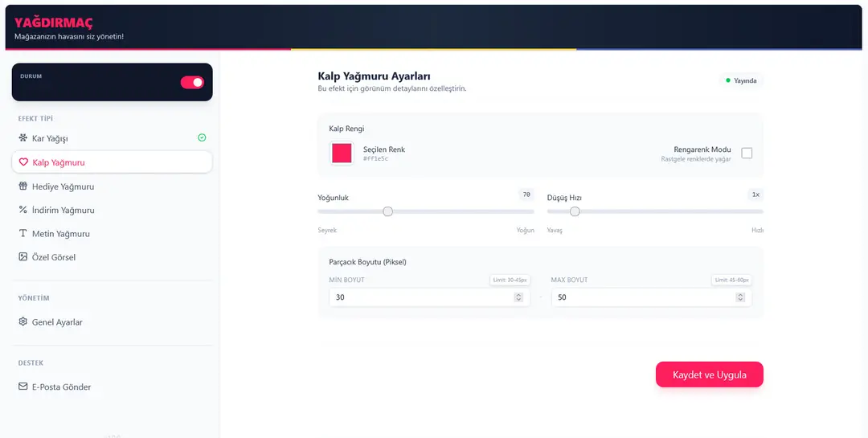Click the heart icon for Kalp Yağmuru

pos(23,162)
